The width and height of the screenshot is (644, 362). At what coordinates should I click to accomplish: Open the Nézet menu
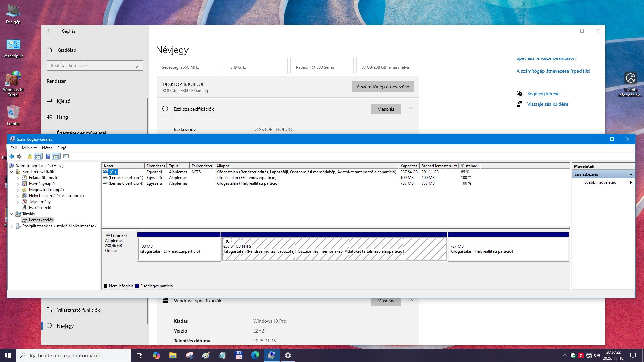tap(47, 148)
